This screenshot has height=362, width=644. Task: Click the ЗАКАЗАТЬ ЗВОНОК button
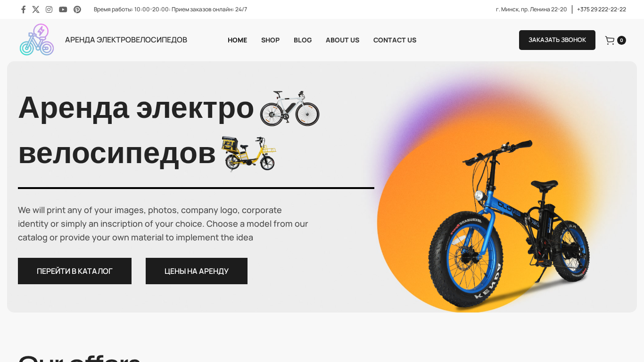coord(557,40)
